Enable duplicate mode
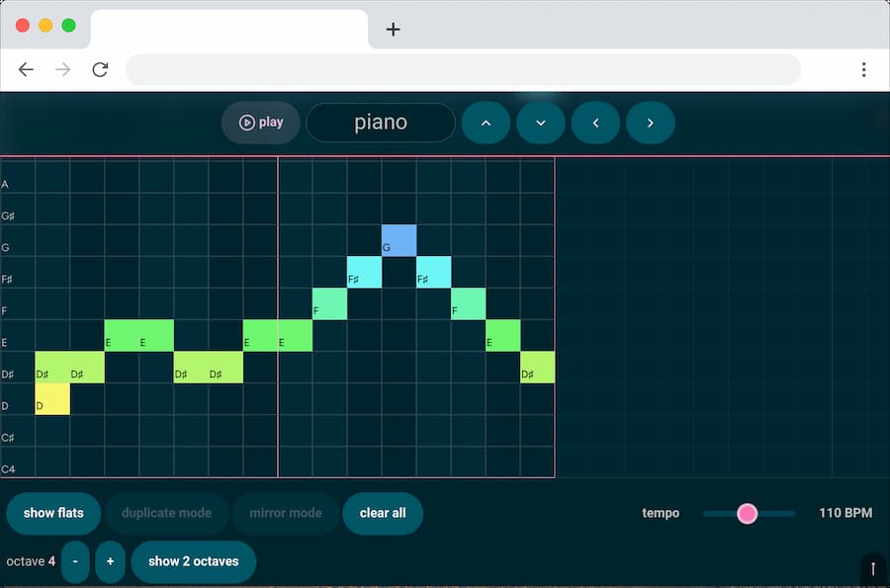 pos(166,513)
